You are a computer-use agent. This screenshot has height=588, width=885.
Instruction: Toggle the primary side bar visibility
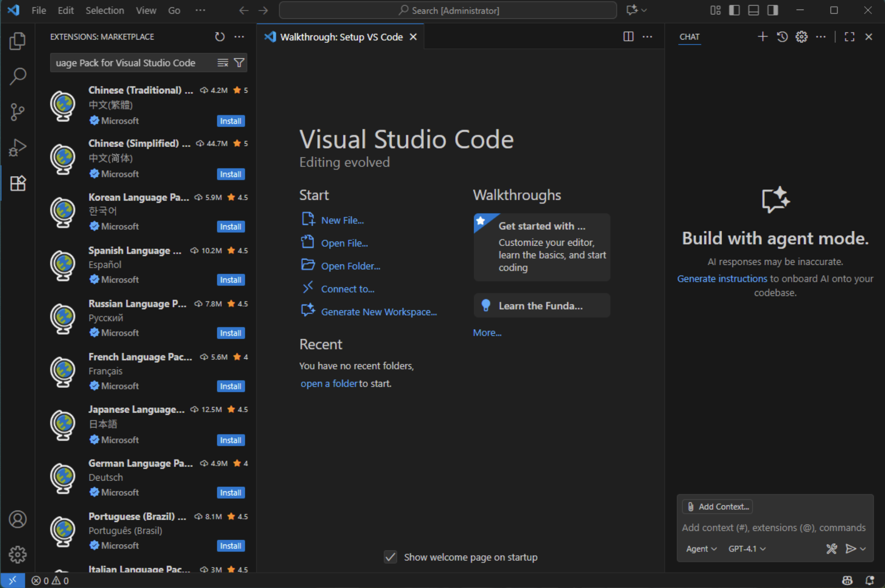pyautogui.click(x=734, y=10)
